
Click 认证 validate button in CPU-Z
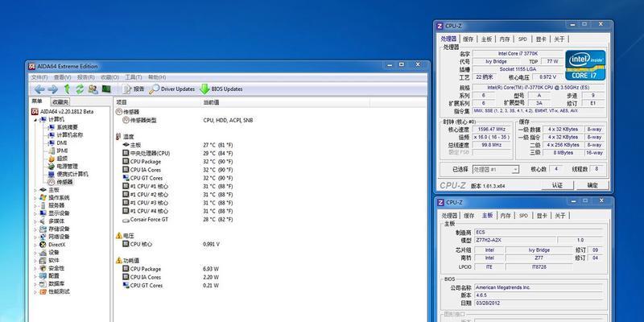click(557, 186)
